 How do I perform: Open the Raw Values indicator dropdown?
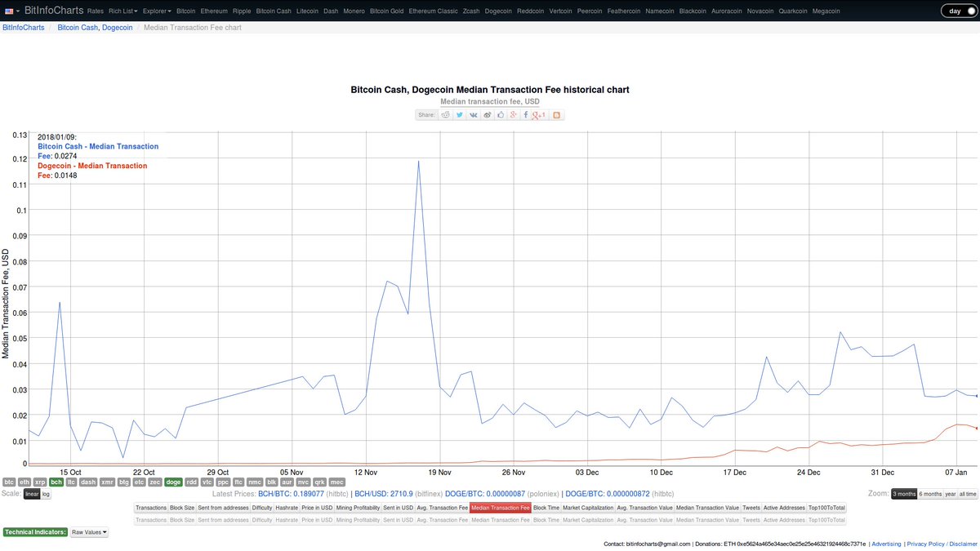(x=88, y=531)
